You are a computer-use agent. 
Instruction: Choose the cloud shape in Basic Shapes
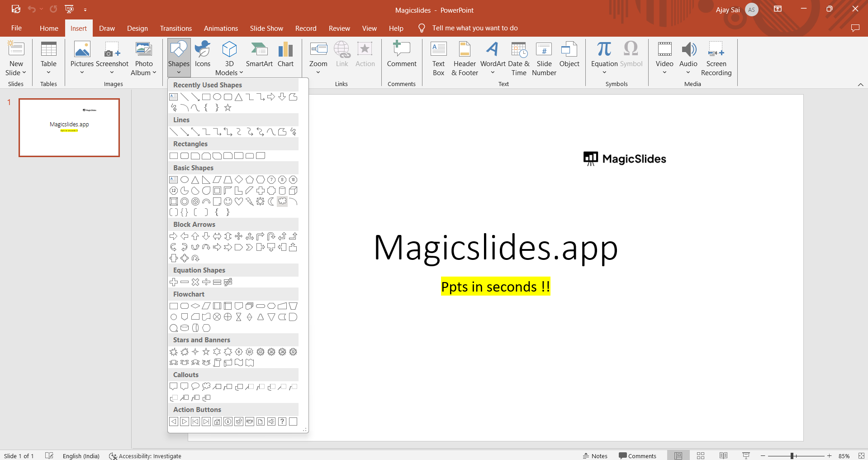282,201
